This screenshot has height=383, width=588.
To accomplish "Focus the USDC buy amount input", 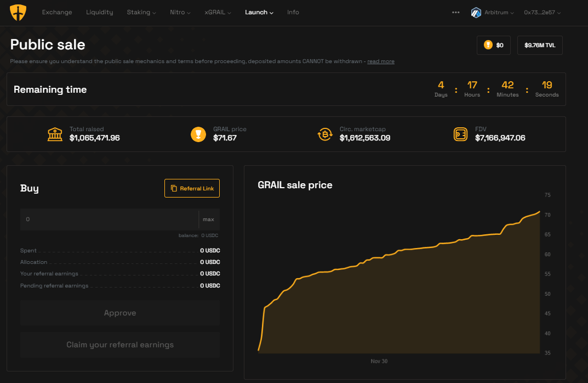I will click(110, 219).
